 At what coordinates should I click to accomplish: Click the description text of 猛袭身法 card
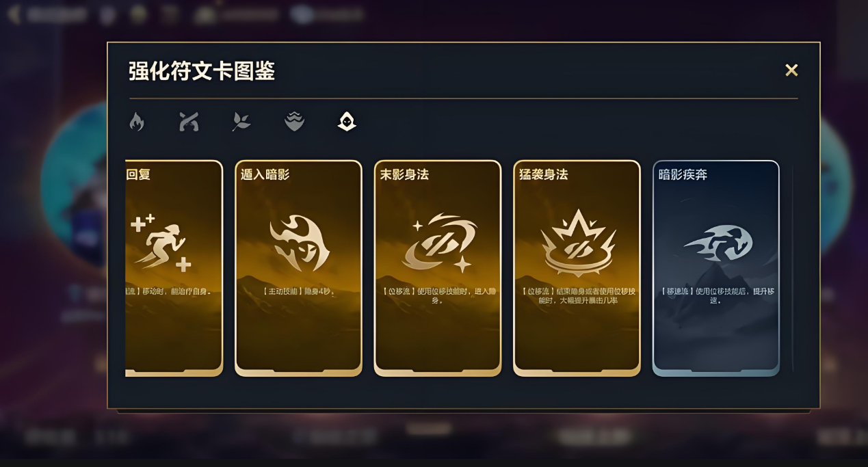577,295
